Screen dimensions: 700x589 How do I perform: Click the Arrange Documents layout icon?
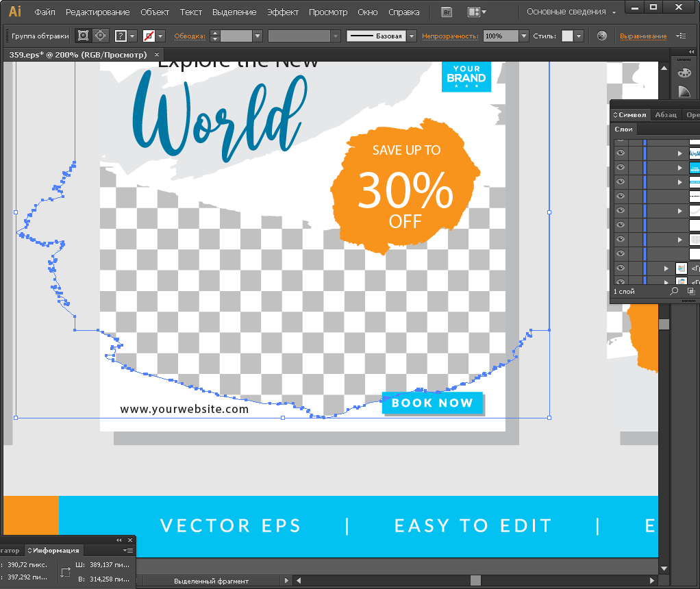pyautogui.click(x=473, y=12)
